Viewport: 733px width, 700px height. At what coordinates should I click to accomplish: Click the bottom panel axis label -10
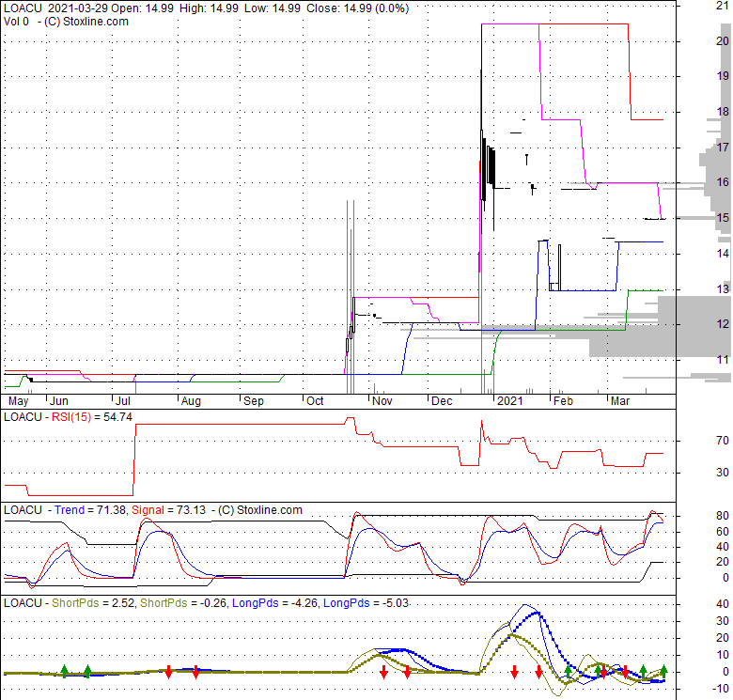click(x=721, y=689)
